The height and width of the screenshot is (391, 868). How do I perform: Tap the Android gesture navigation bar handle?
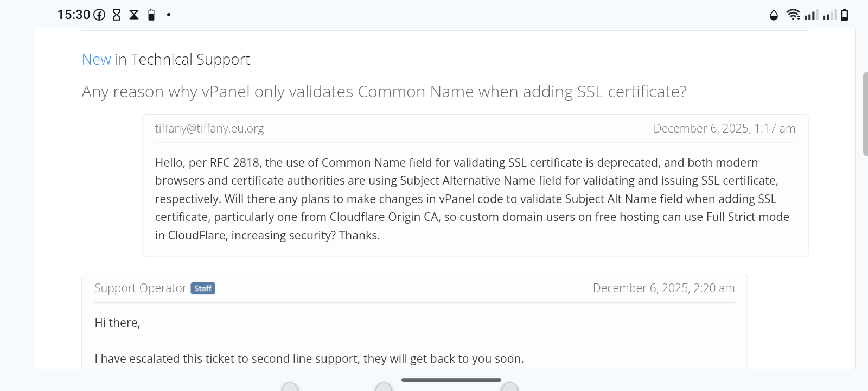[451, 380]
